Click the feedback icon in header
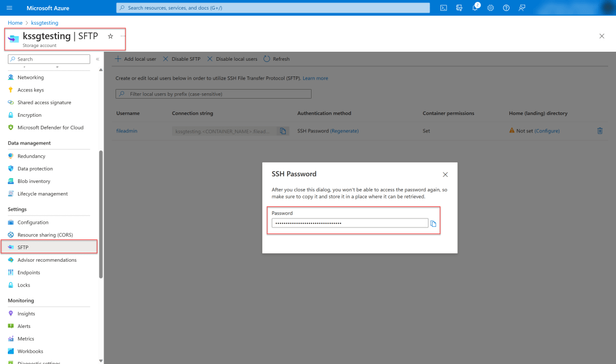The image size is (616, 364). [x=522, y=8]
